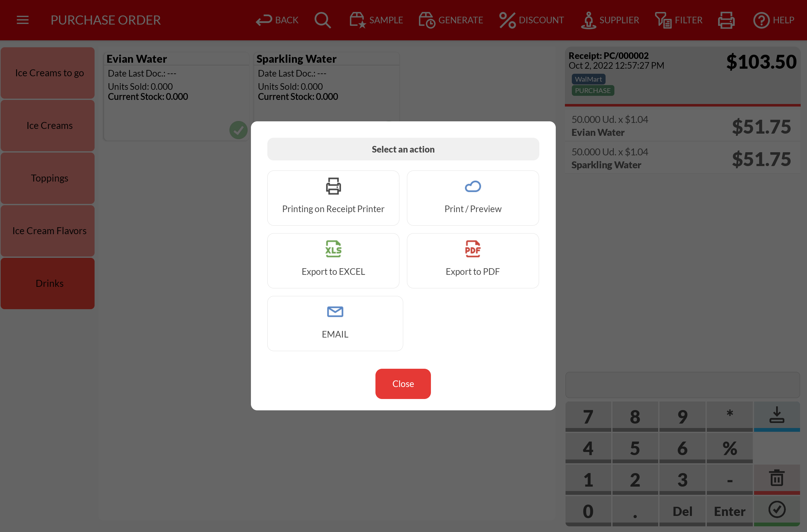Choose Print / Preview cloud option
Image resolution: width=807 pixels, height=532 pixels.
pyautogui.click(x=473, y=198)
